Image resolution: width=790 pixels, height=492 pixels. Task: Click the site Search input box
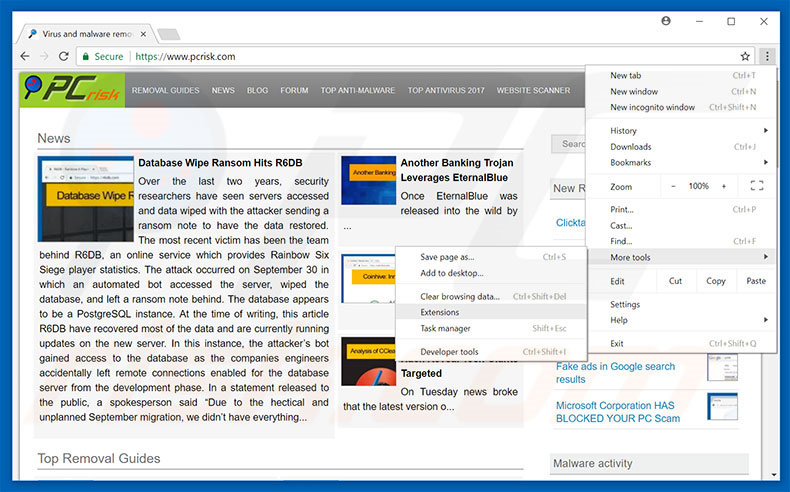[x=568, y=144]
